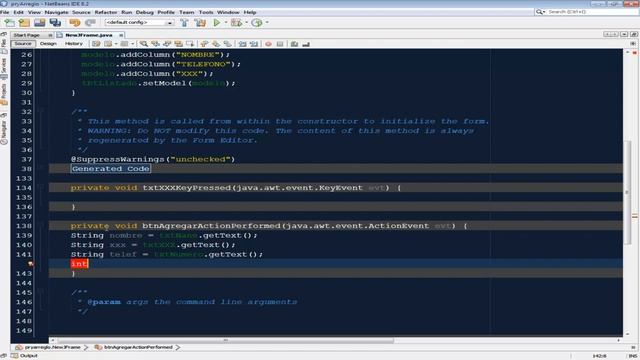640x360 pixels.
Task: Switch to Source view
Action: pos(23,44)
